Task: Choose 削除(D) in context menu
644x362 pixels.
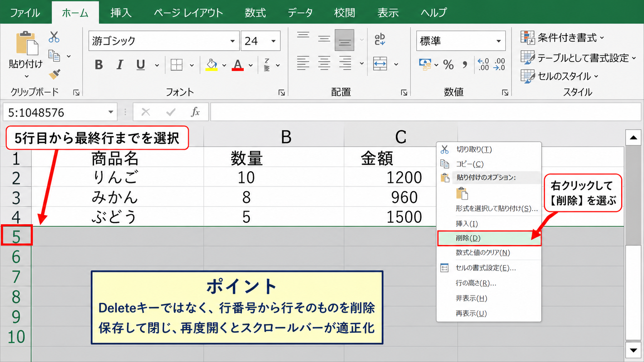Action: click(489, 238)
